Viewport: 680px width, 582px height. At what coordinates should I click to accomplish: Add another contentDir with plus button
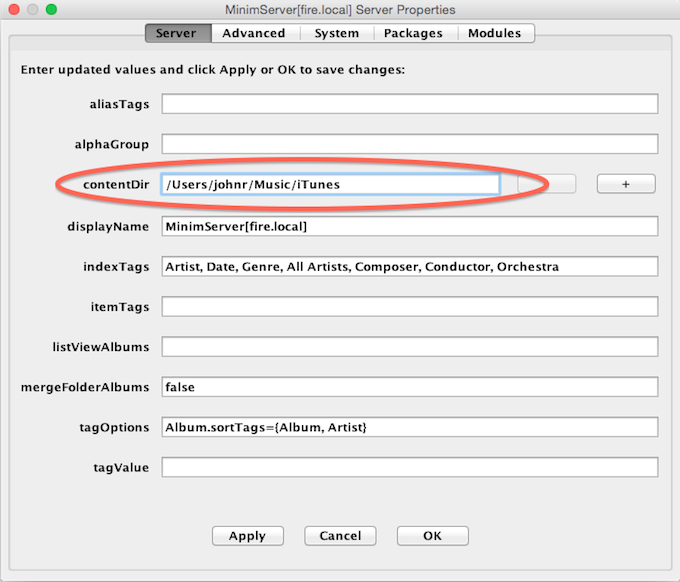pyautogui.click(x=626, y=184)
